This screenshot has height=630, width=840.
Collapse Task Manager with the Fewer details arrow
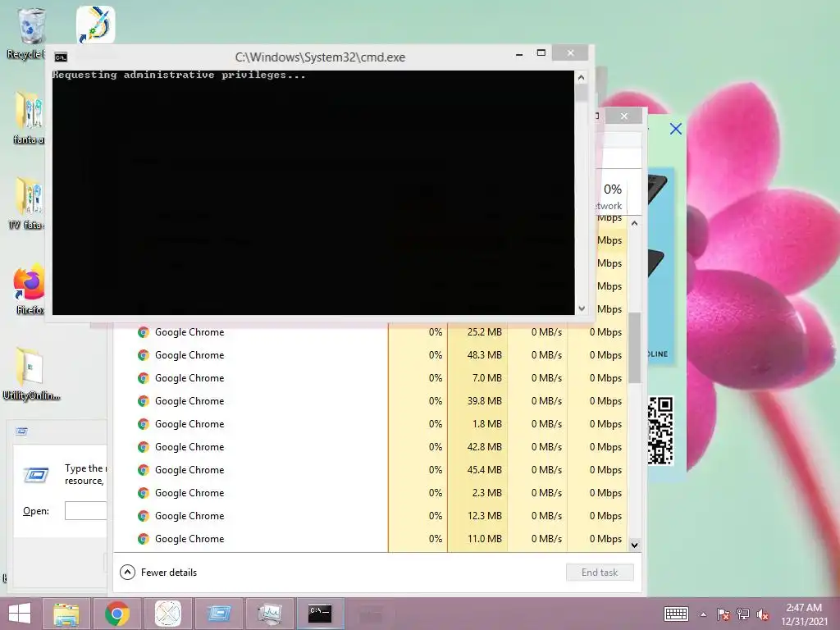coord(127,572)
